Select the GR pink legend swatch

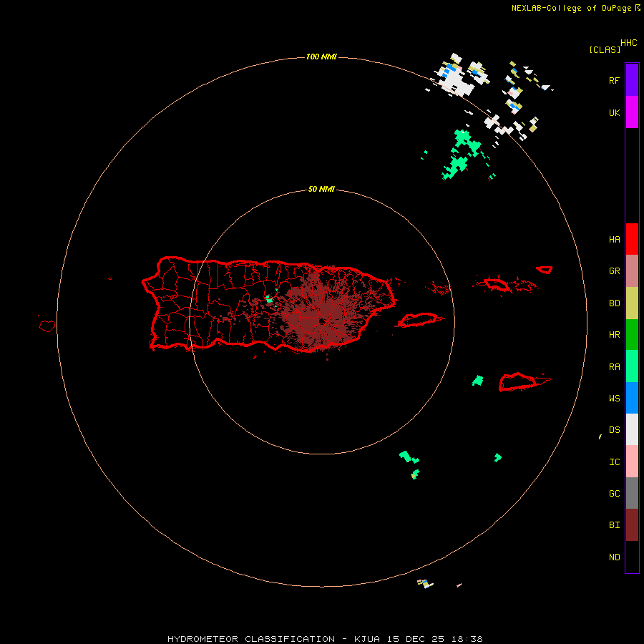tap(632, 270)
